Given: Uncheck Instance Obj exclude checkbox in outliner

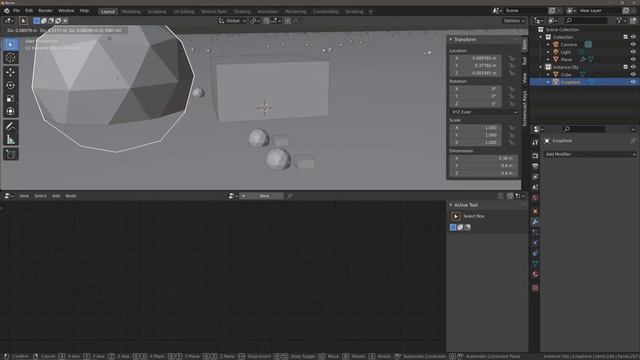Looking at the screenshot, I should click(626, 67).
